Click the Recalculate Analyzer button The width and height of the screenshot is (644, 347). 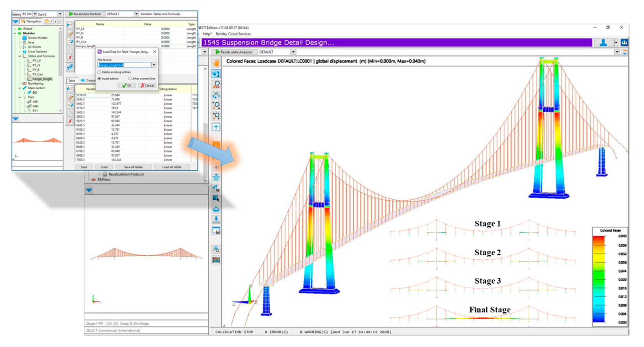(234, 52)
